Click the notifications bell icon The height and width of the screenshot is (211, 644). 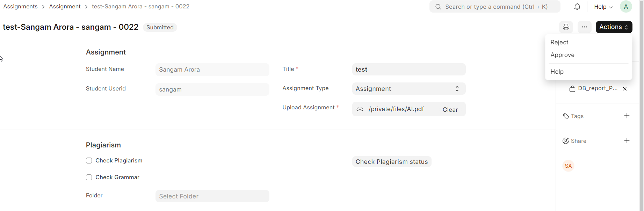[577, 7]
